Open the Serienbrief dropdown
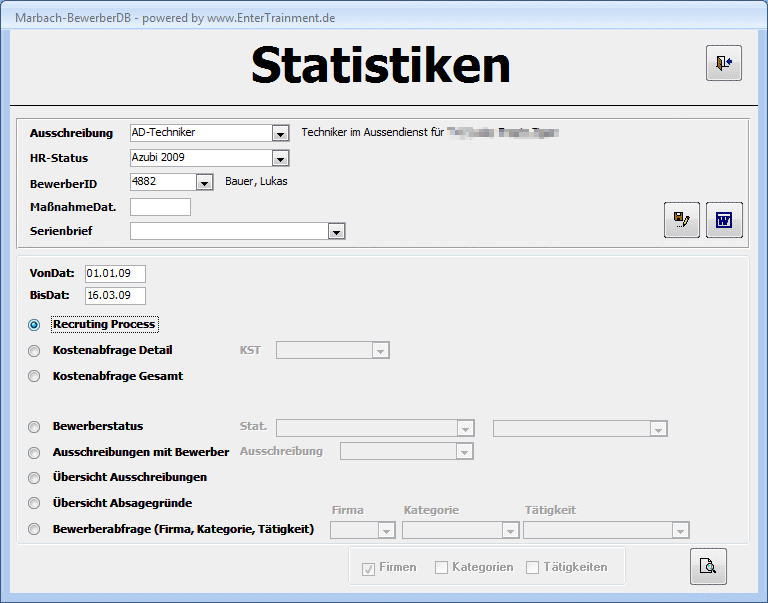The width and height of the screenshot is (768, 603). [x=337, y=231]
